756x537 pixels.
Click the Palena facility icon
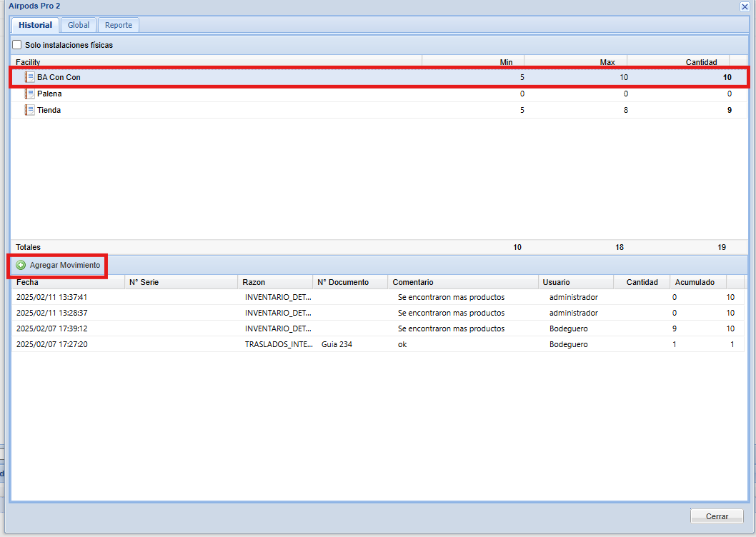coord(30,94)
